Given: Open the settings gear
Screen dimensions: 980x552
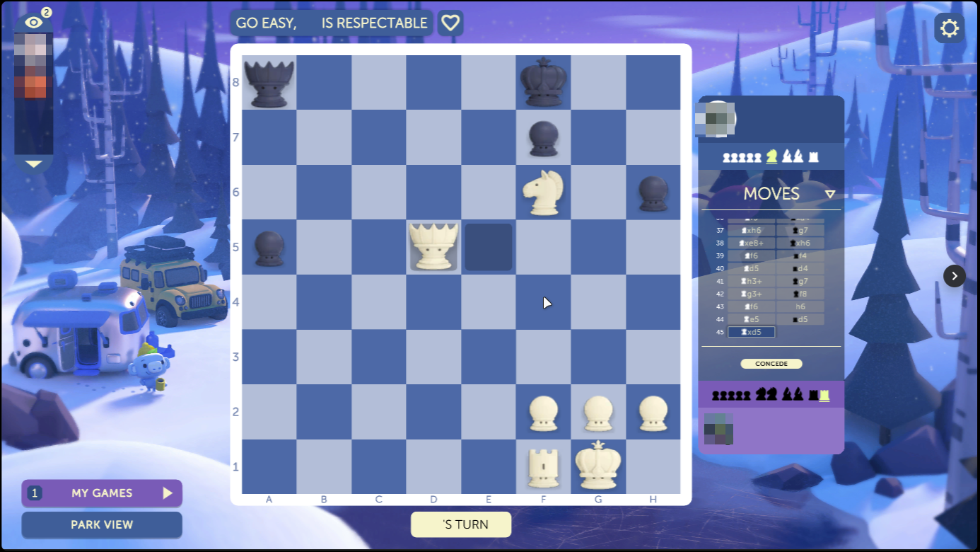Looking at the screenshot, I should tap(950, 28).
